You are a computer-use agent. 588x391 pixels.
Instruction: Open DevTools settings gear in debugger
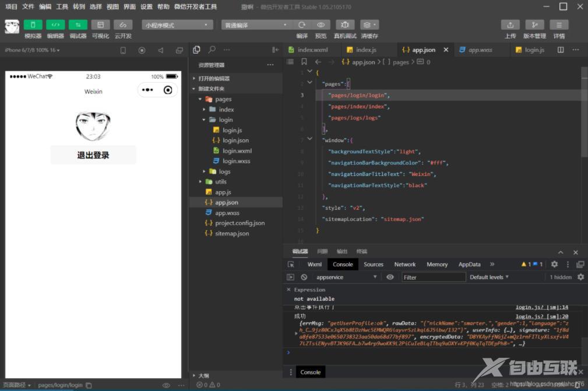click(554, 264)
